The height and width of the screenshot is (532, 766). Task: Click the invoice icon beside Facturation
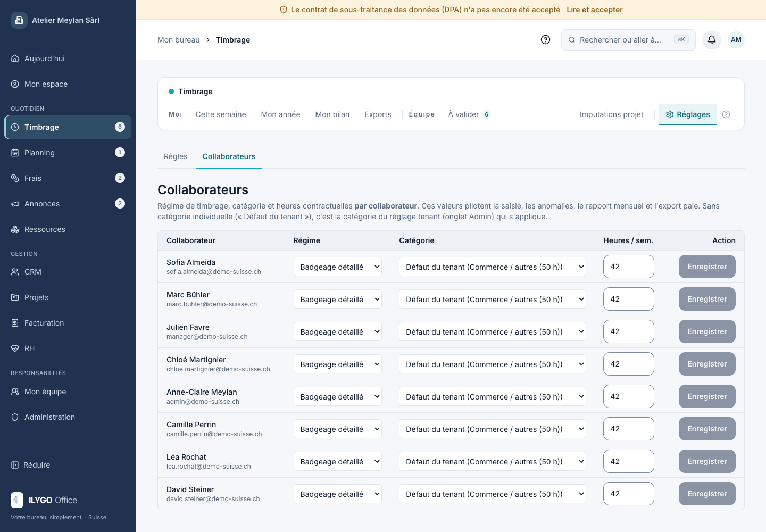15,323
